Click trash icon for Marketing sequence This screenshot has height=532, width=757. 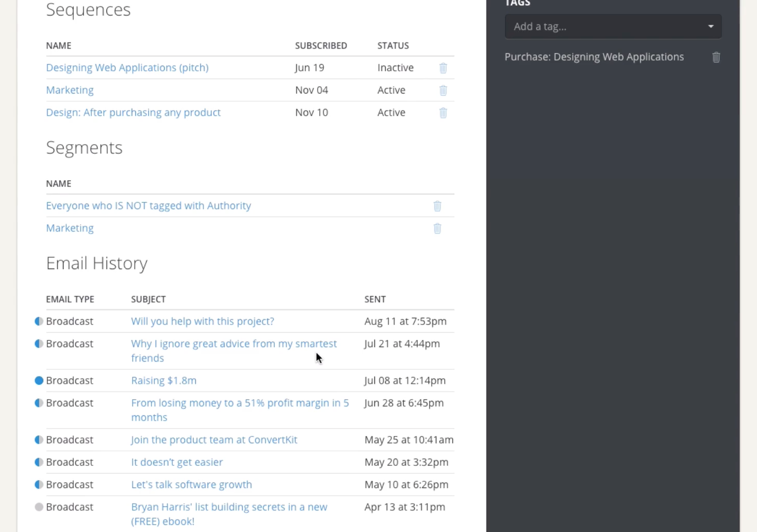(443, 90)
